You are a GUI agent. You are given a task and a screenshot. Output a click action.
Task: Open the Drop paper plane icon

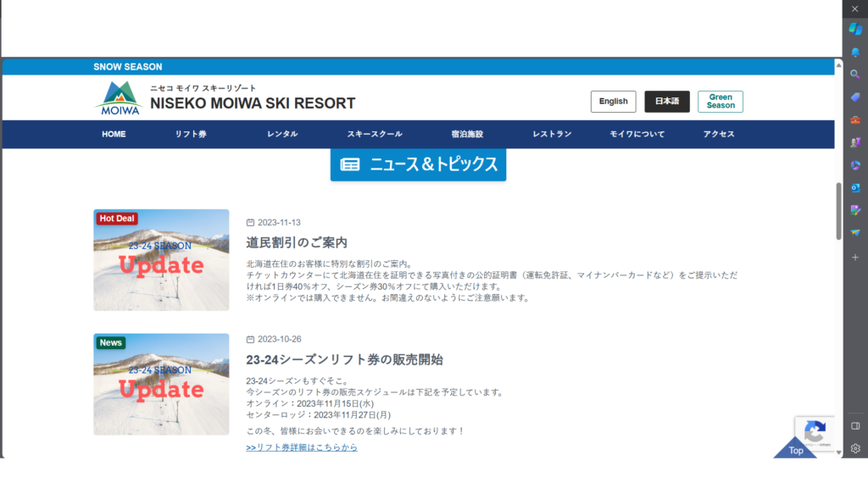pos(855,233)
